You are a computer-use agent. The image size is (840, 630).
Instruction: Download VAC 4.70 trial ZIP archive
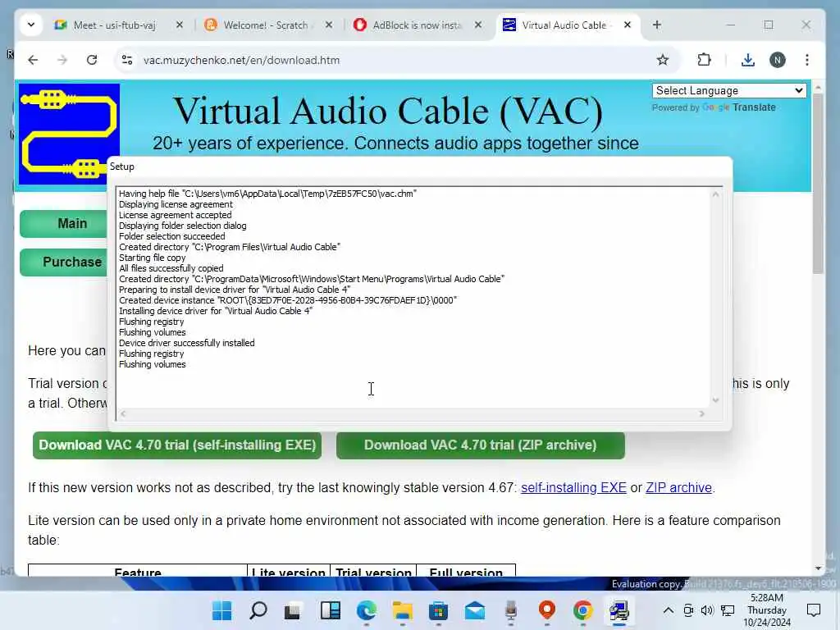tap(481, 445)
